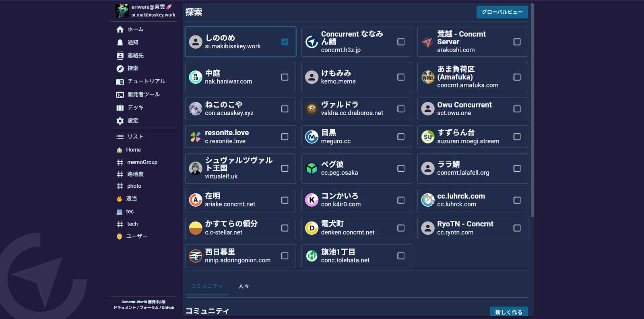Click the Home house emoji icon
The image size is (644, 319).
point(119,150)
